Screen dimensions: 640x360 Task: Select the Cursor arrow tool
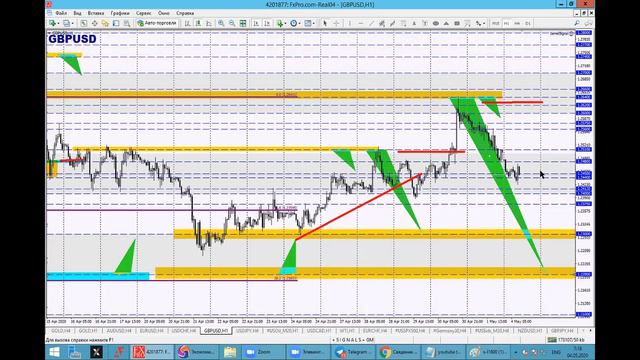click(325, 23)
